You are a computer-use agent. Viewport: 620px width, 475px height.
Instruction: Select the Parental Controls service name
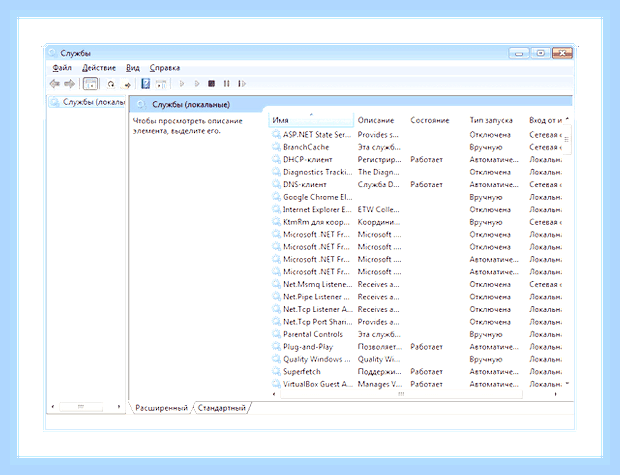[x=313, y=334]
